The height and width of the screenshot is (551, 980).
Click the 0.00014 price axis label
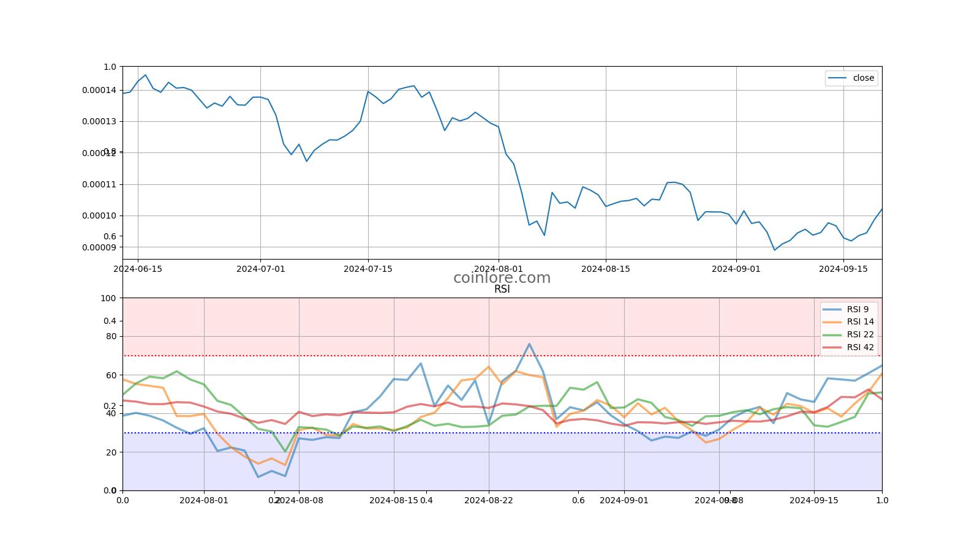pyautogui.click(x=99, y=90)
